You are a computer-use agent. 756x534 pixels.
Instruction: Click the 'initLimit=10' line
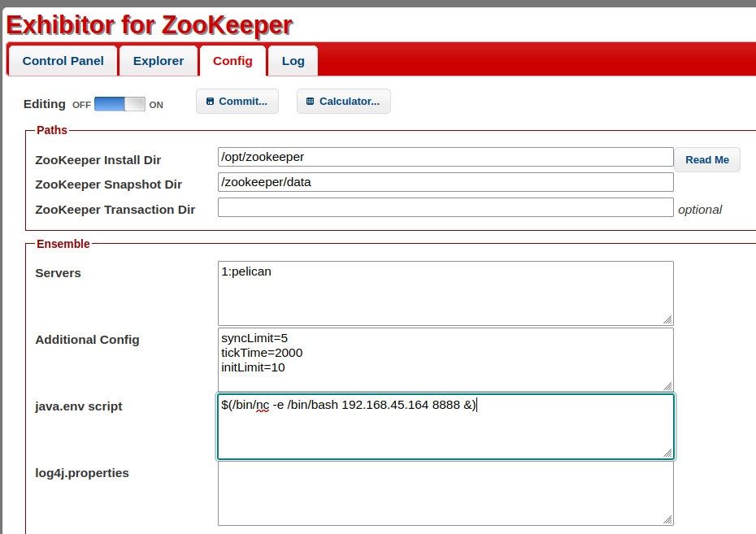point(253,367)
